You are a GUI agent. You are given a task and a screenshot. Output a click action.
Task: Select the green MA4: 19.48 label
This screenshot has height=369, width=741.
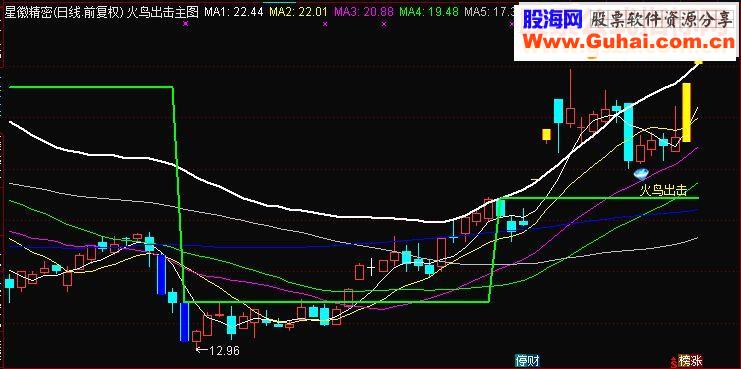429,12
